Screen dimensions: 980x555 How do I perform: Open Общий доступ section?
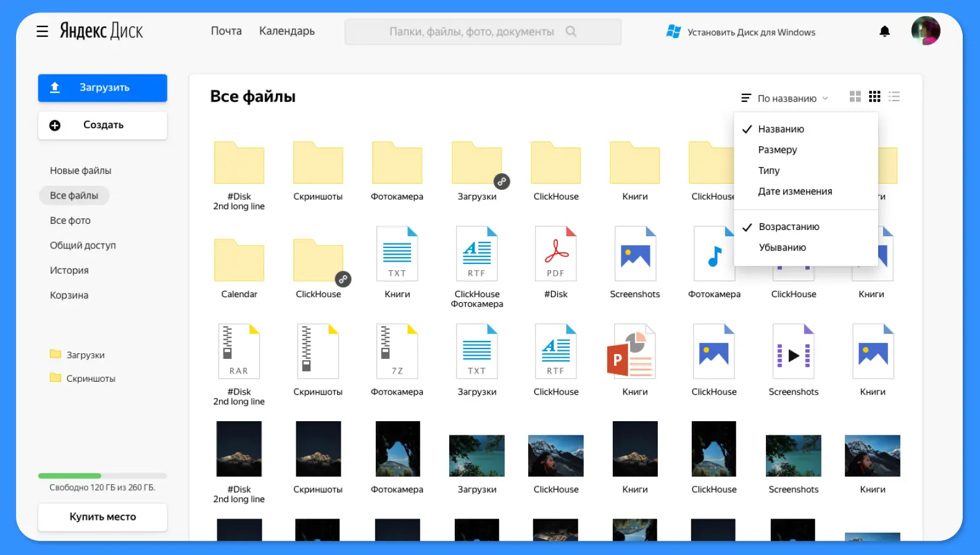(x=83, y=245)
